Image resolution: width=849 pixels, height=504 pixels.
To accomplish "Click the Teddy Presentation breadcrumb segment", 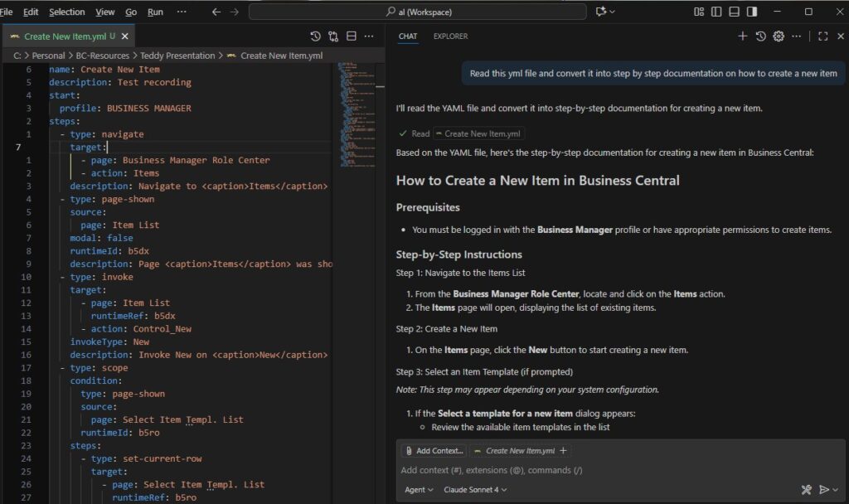I will (177, 56).
